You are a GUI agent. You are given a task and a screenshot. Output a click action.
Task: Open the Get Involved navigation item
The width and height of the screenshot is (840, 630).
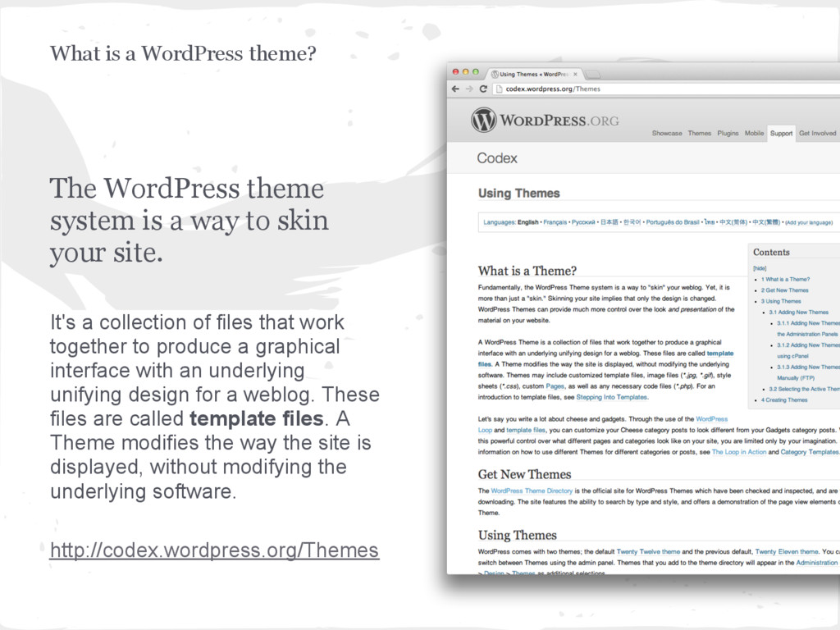click(x=818, y=134)
